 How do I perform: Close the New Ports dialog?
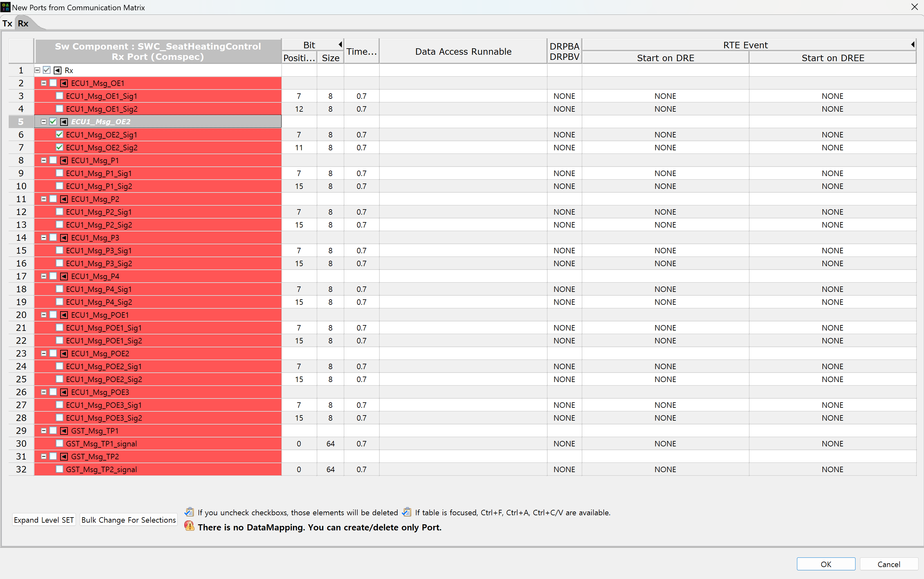[914, 7]
